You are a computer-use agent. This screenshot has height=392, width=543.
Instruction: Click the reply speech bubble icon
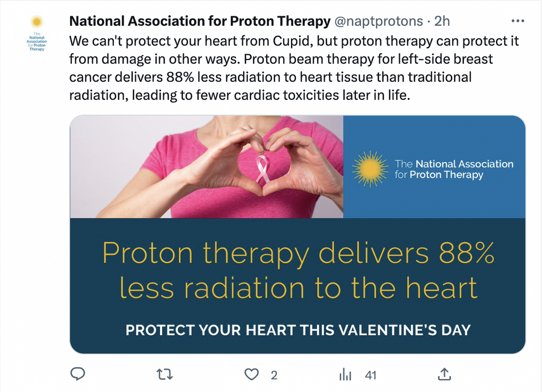79,374
